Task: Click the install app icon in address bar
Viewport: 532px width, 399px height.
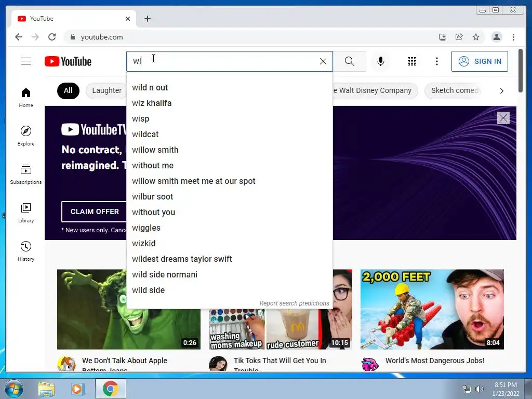Action: point(443,37)
